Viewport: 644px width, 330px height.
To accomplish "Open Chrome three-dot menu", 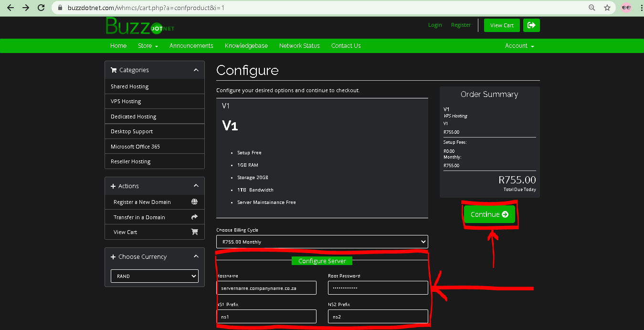I will pyautogui.click(x=638, y=8).
